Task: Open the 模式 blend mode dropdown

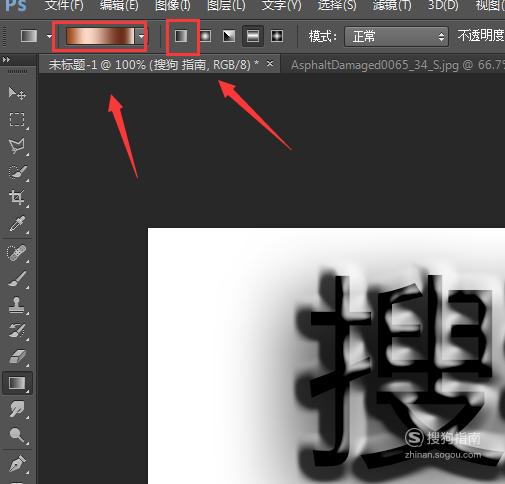Action: point(396,36)
